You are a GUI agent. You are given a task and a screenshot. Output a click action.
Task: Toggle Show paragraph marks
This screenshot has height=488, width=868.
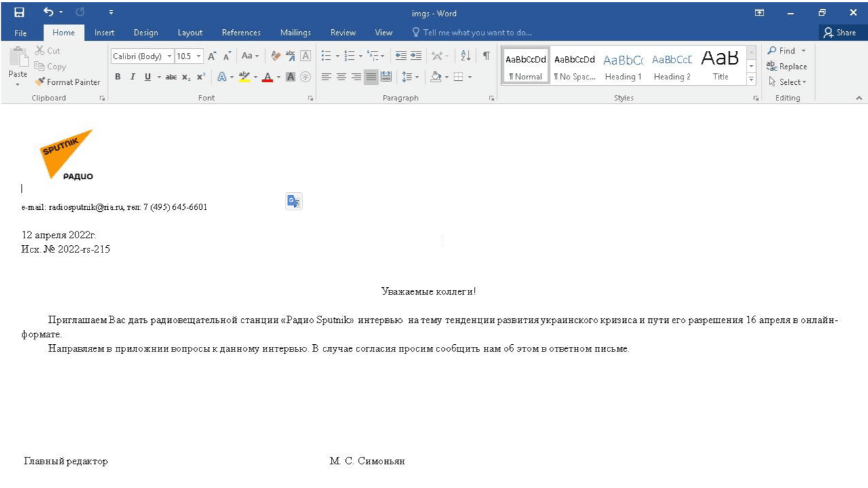click(486, 56)
